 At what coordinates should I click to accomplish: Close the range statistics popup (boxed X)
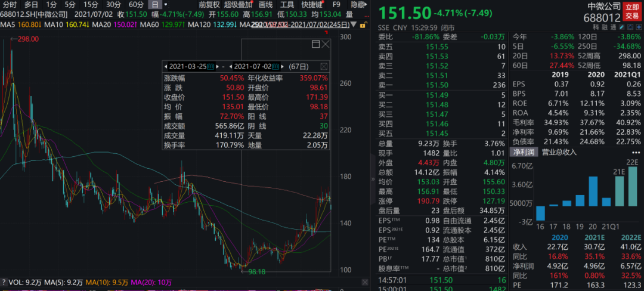point(324,67)
